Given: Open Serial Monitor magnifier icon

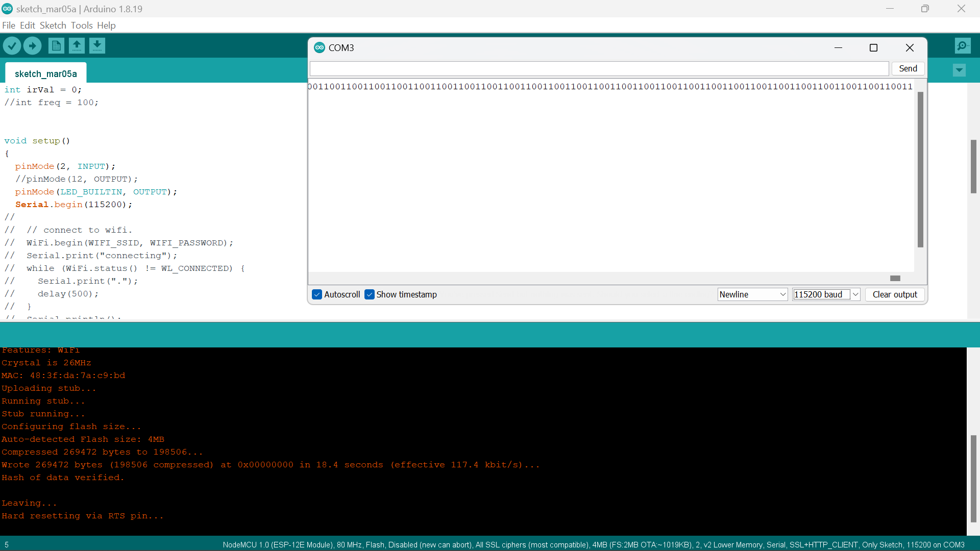Looking at the screenshot, I should click(963, 46).
